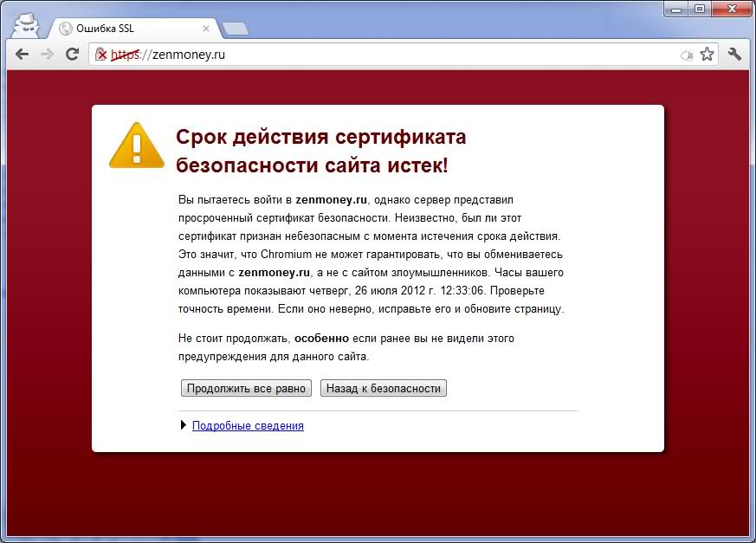Viewport: 756px width, 543px height.
Task: Click the incognito spy icon
Action: pos(26,25)
